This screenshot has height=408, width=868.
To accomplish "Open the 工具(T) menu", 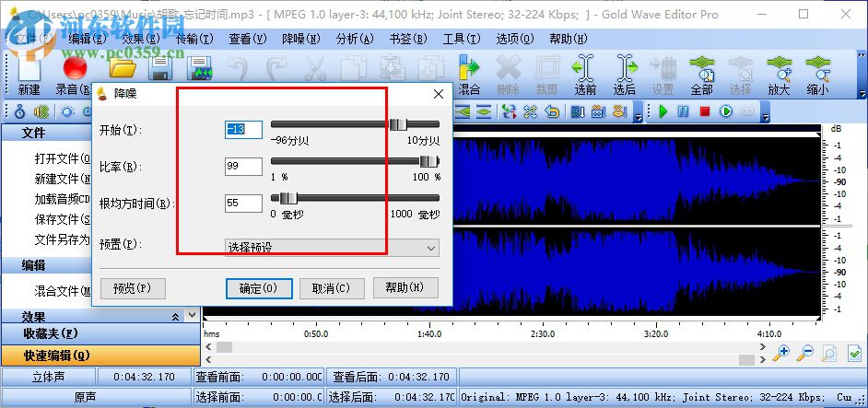I will 462,39.
